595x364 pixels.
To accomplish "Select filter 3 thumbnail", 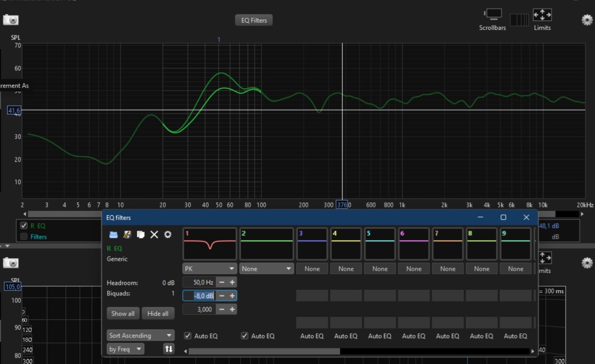I will [x=312, y=244].
